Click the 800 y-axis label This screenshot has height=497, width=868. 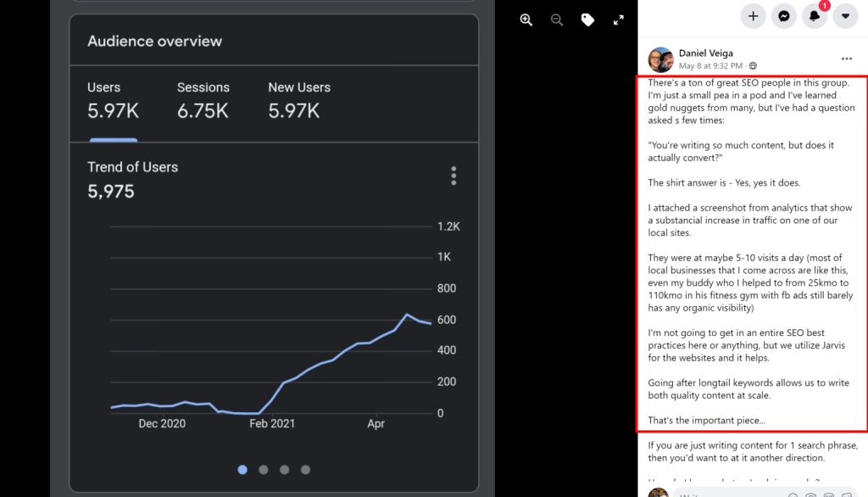coord(447,288)
